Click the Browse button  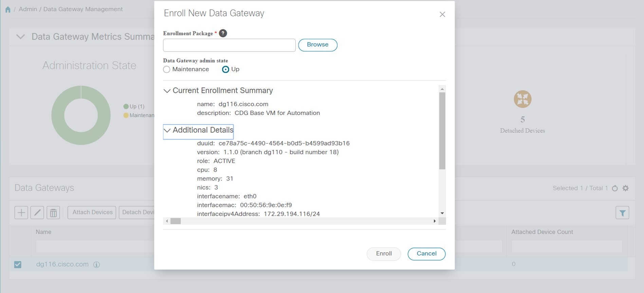click(x=317, y=45)
